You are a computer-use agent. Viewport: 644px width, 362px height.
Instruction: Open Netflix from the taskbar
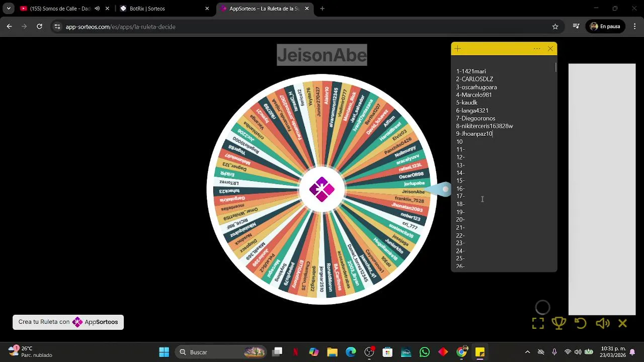coord(295,352)
